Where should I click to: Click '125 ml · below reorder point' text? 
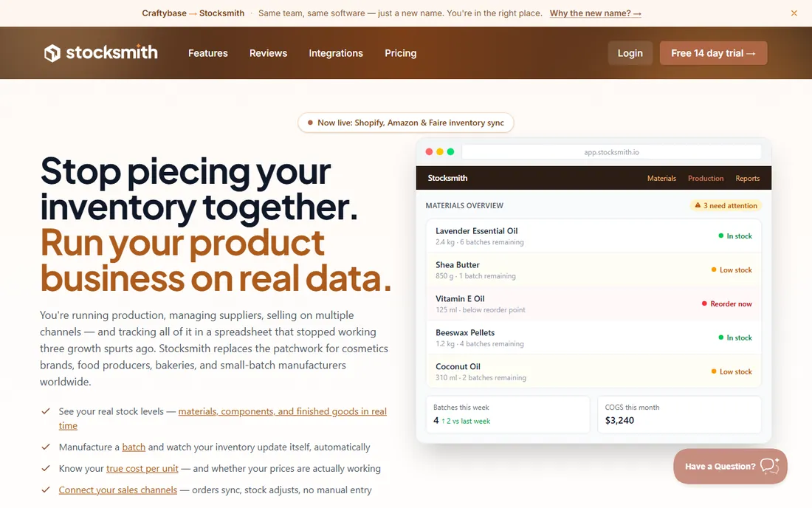(480, 309)
